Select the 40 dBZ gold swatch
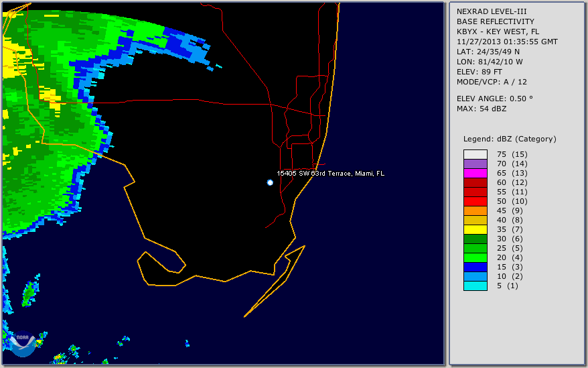Viewport: 588px width, 368px height. tap(475, 220)
